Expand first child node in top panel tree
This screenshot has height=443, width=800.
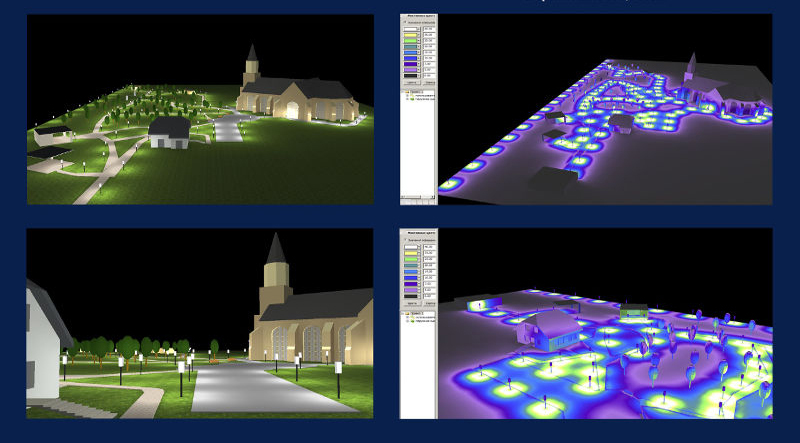(407, 95)
